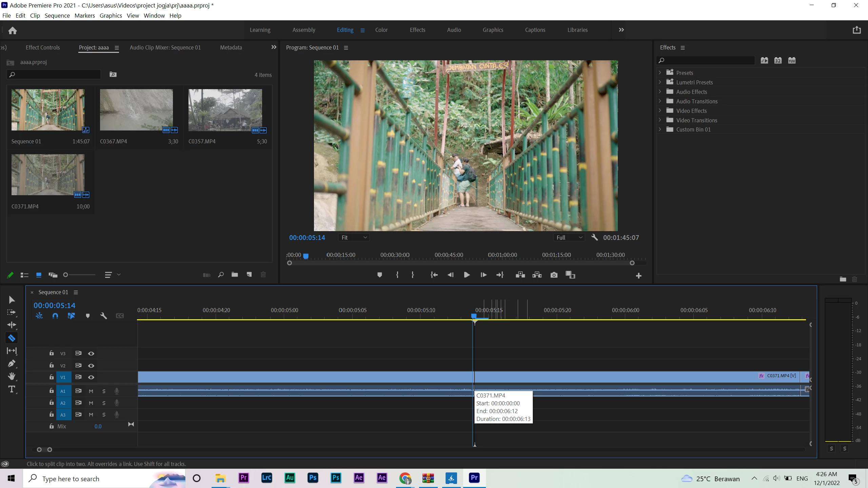Select the Razor tool in the toolbar
The width and height of the screenshot is (868, 488).
point(12,338)
